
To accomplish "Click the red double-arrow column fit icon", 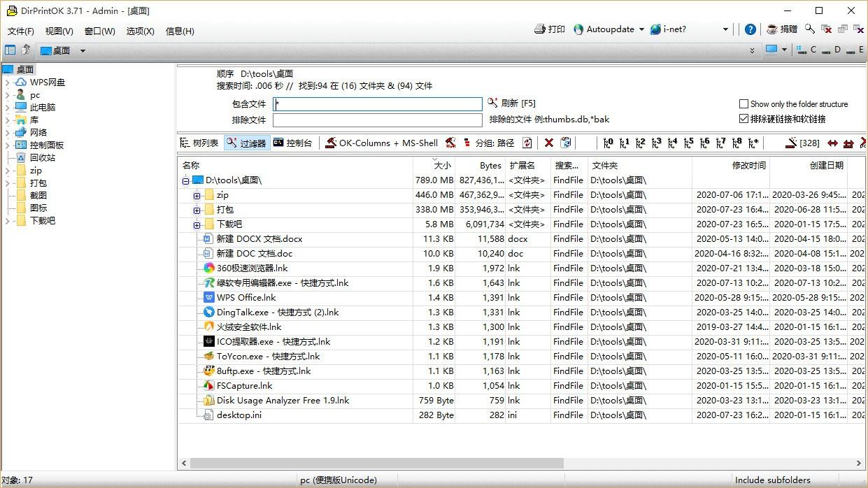I will point(832,143).
